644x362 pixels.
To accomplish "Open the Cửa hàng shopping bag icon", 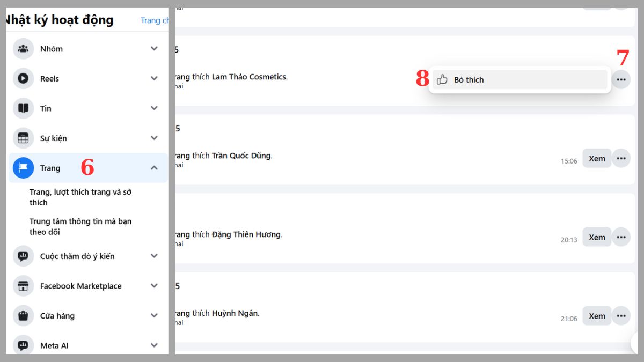I will click(x=23, y=316).
